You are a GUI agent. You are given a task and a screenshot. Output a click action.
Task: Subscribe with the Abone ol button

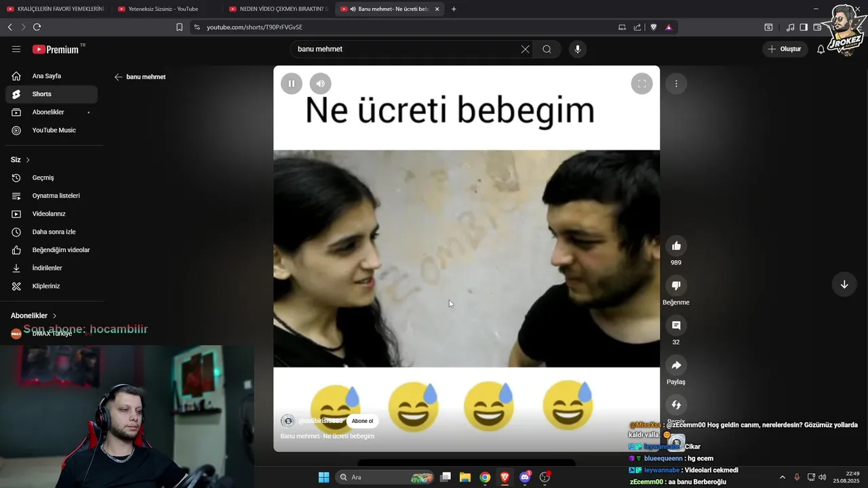pyautogui.click(x=362, y=421)
